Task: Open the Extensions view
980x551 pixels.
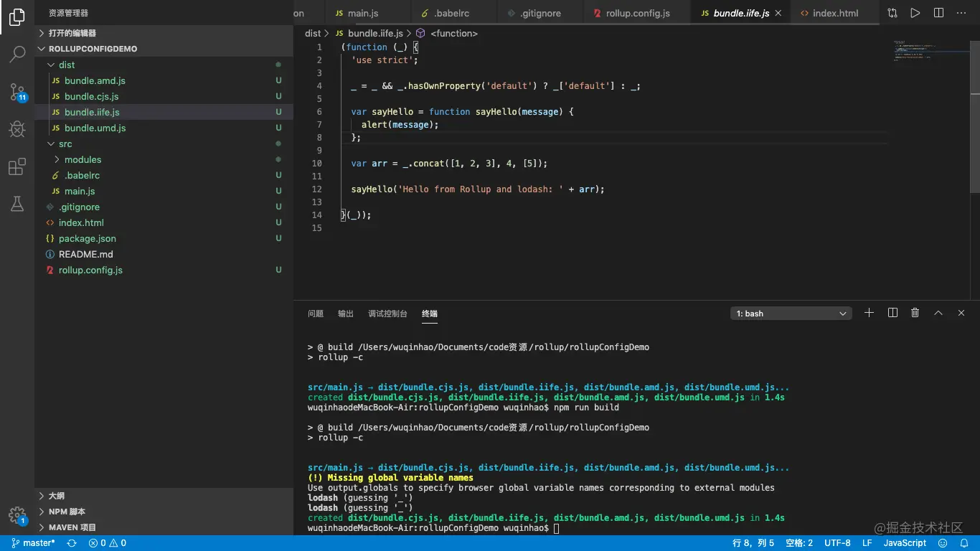Action: click(17, 167)
